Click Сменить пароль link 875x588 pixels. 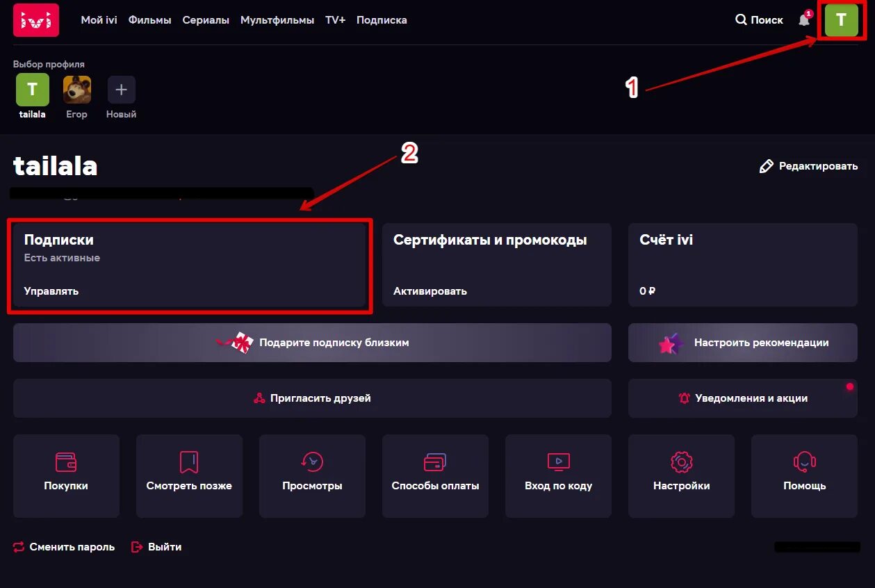pyautogui.click(x=64, y=547)
